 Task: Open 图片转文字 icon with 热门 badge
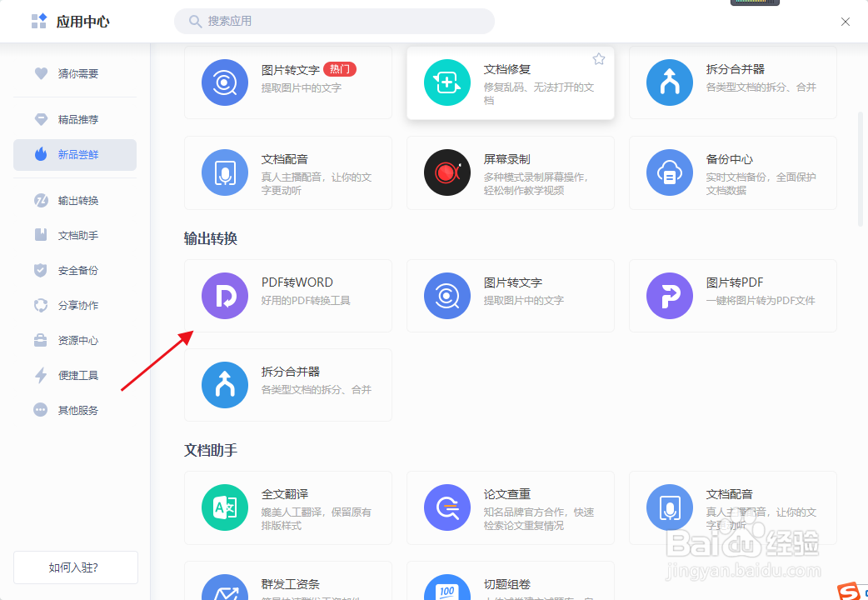tap(225, 82)
